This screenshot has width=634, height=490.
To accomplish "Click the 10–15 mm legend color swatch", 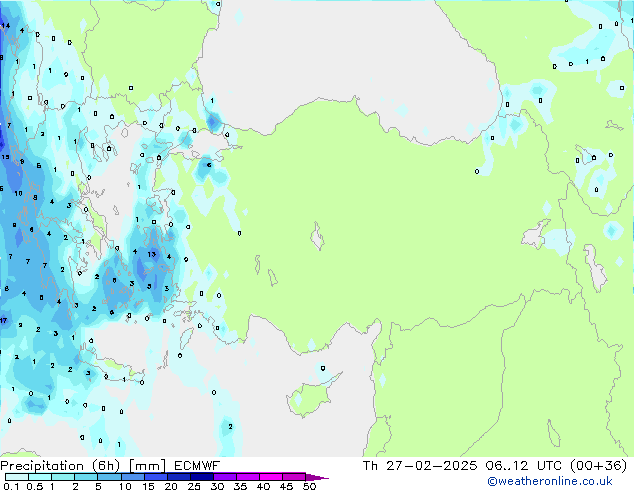I will tap(132, 477).
